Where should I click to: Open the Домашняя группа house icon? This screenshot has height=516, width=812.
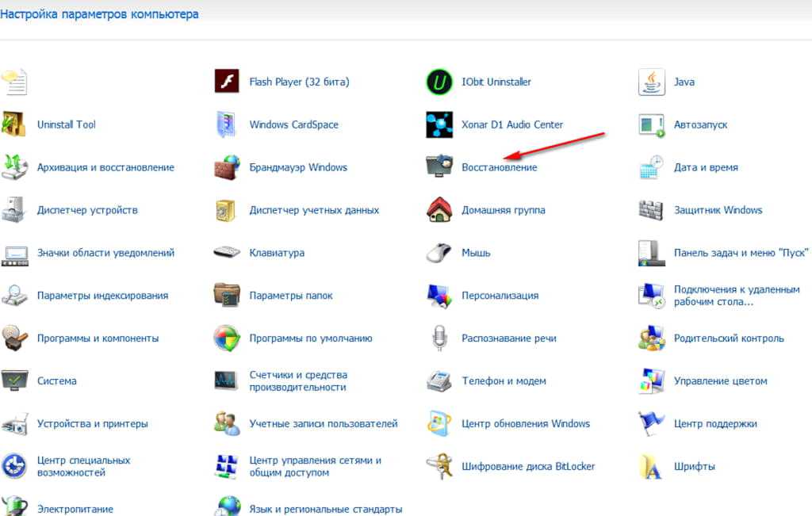tap(439, 210)
